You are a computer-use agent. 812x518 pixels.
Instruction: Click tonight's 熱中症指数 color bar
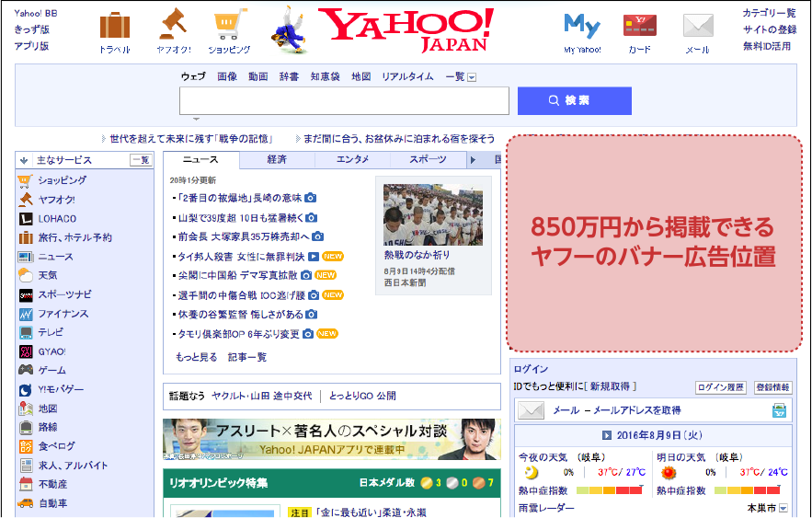pos(610,490)
